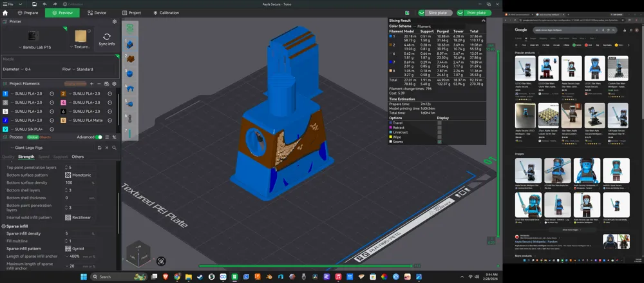Screen dimensions: 644x283
Task: Open the export sliced file icon left of Slice plate
Action: pos(407,13)
